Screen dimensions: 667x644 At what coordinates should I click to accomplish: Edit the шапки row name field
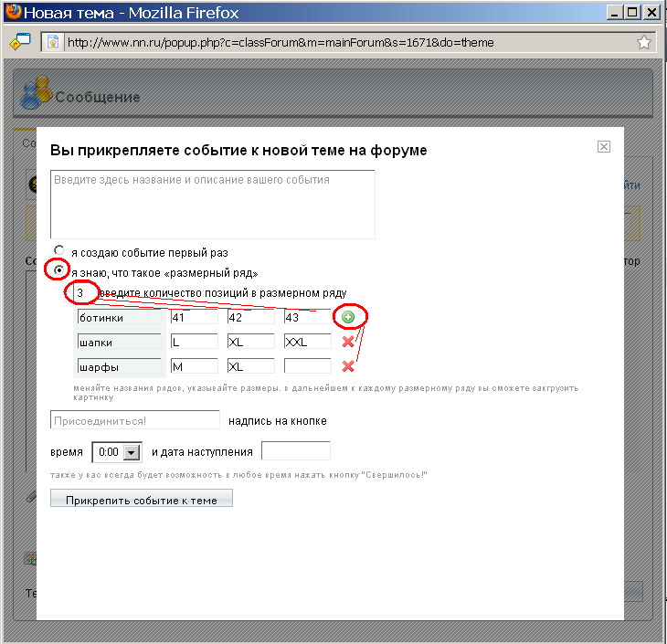[x=120, y=342]
